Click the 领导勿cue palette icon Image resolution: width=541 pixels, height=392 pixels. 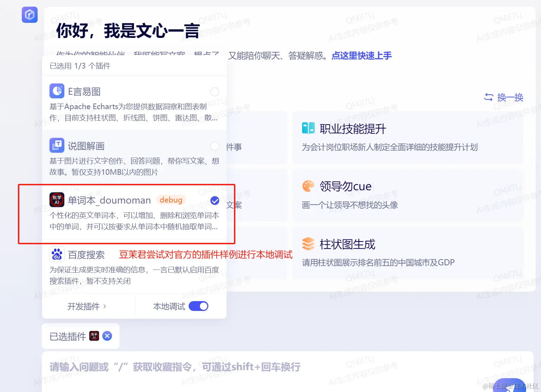[x=308, y=186]
